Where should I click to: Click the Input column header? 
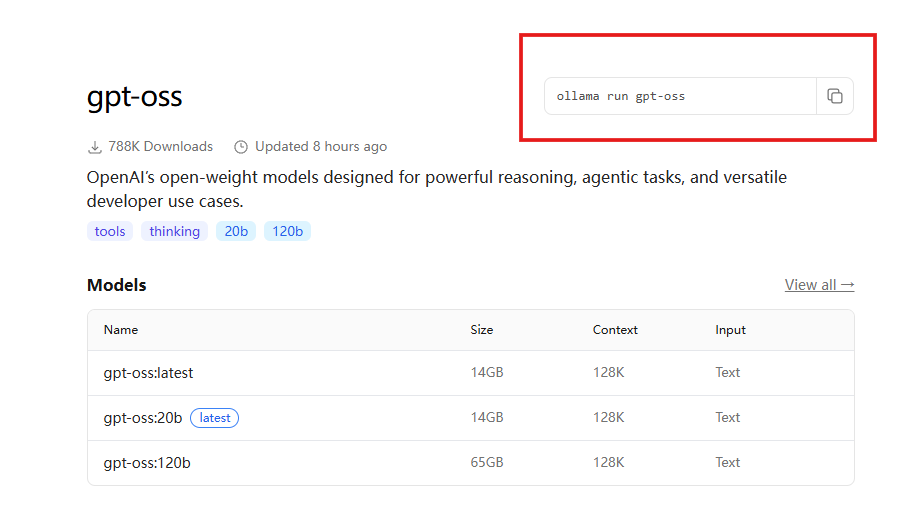730,329
